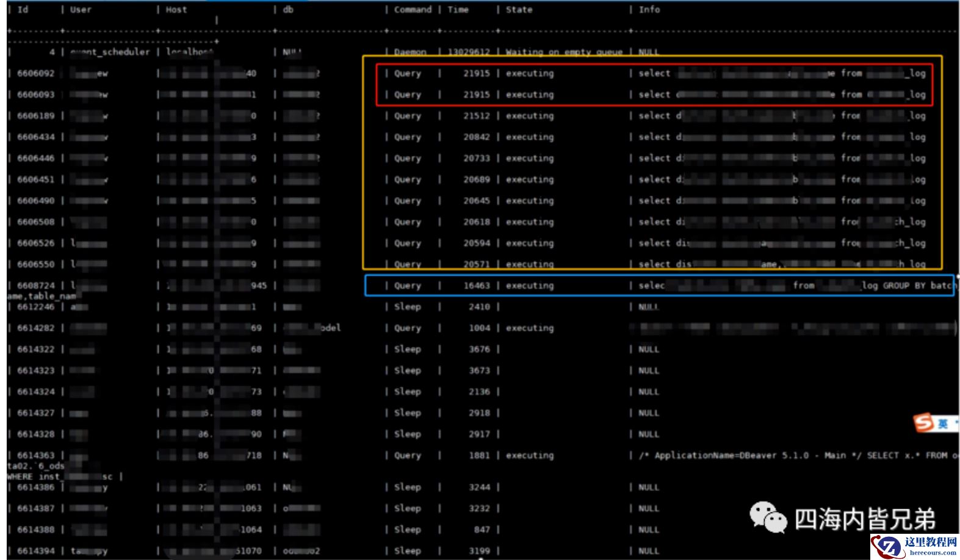The width and height of the screenshot is (960, 560).
Task: Click the Info column header
Action: click(649, 10)
